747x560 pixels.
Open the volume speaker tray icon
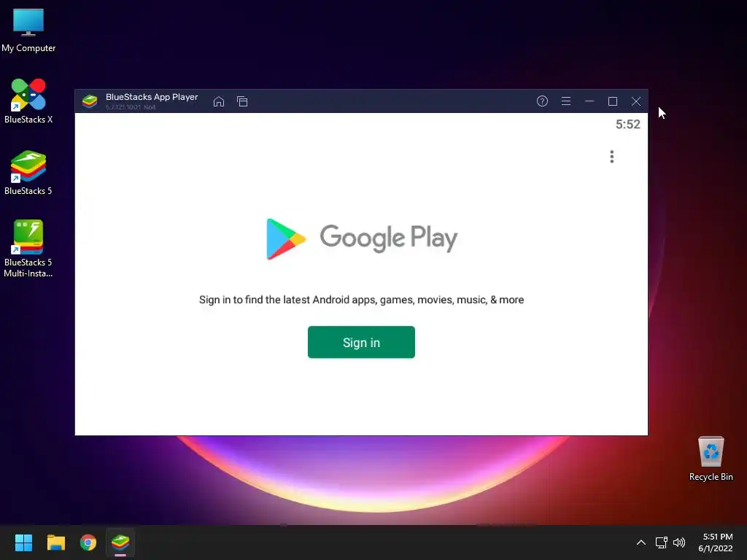(x=679, y=542)
